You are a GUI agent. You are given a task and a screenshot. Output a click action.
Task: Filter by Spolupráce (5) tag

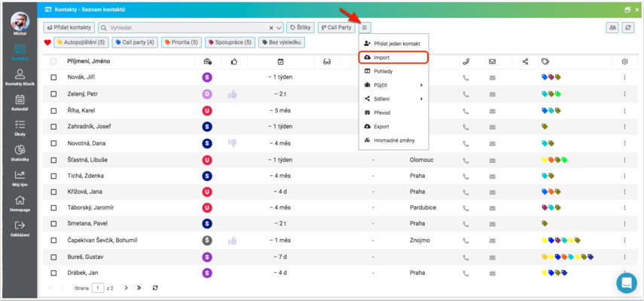pos(230,42)
